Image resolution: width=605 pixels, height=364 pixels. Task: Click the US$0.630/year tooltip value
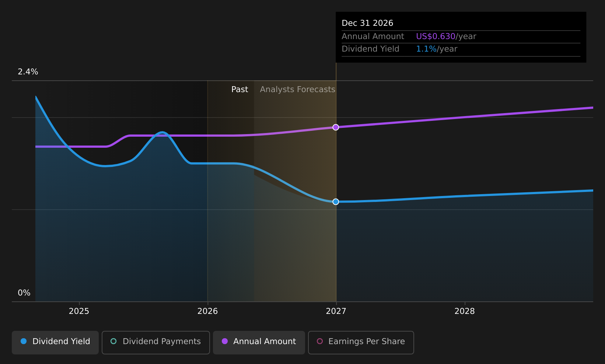pos(446,36)
